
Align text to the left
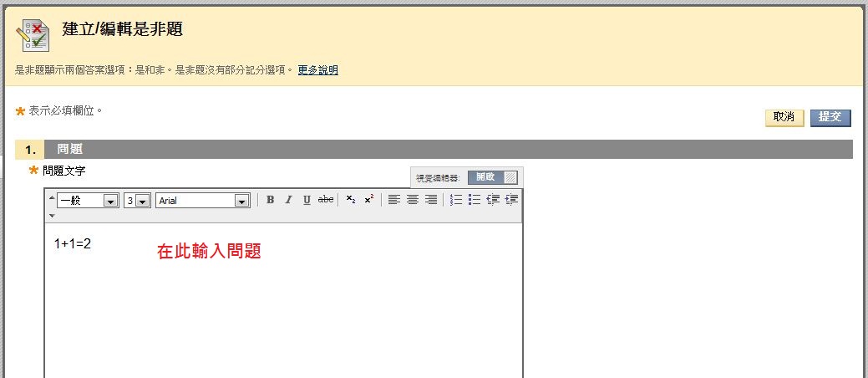click(x=394, y=200)
